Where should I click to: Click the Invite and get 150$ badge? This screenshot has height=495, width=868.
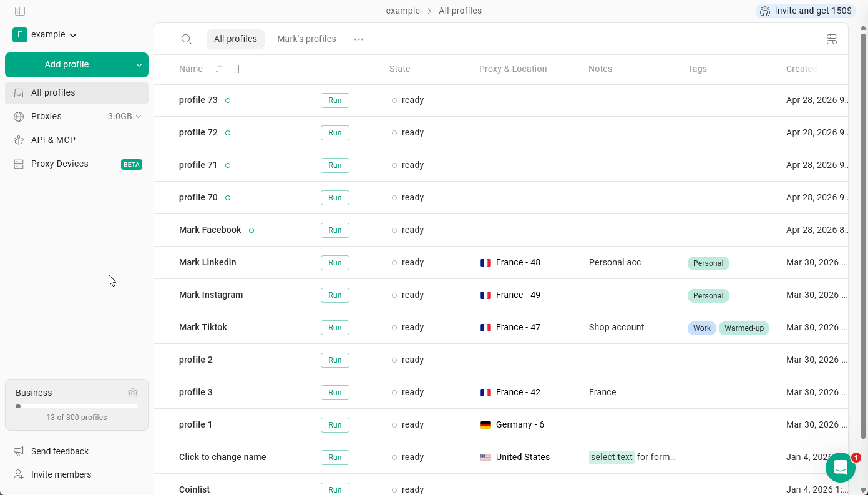(806, 11)
